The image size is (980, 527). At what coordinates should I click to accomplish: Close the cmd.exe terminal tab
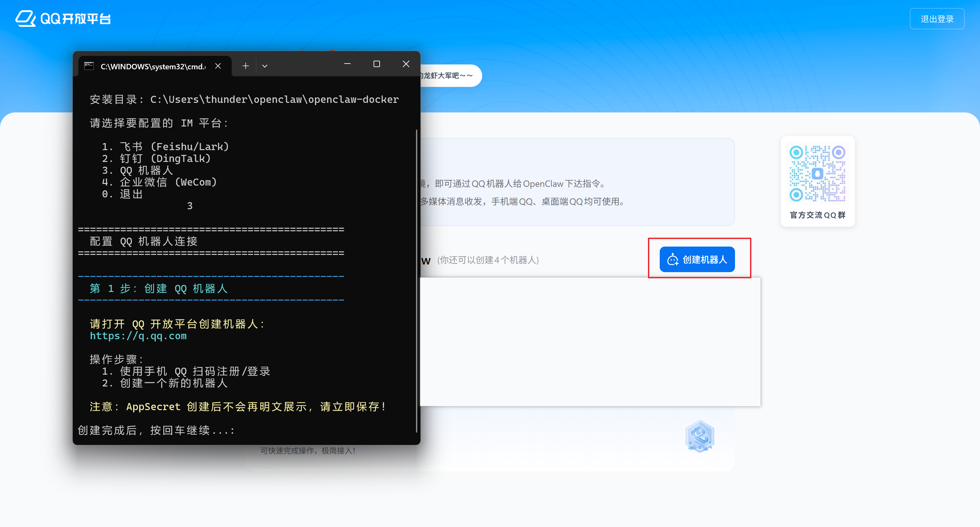coord(218,66)
